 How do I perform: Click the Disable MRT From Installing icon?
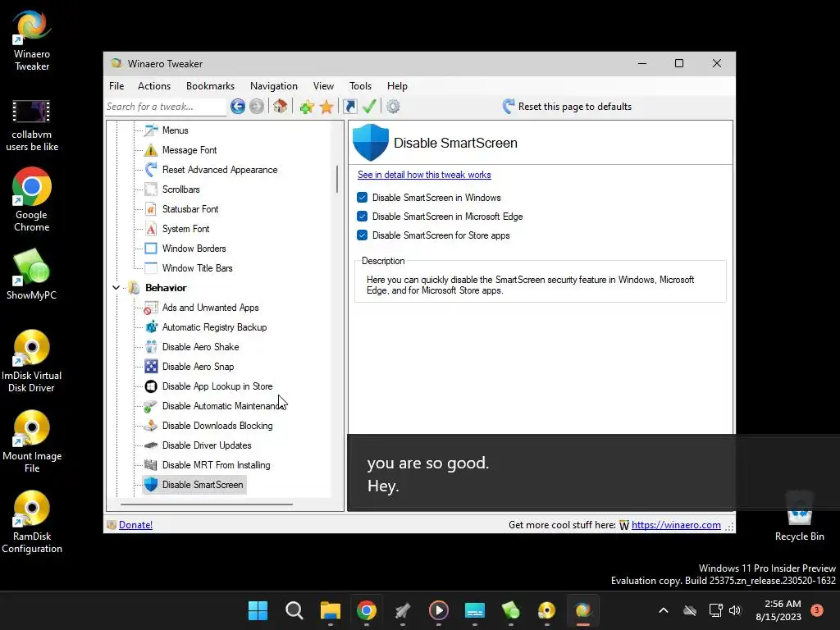(151, 465)
